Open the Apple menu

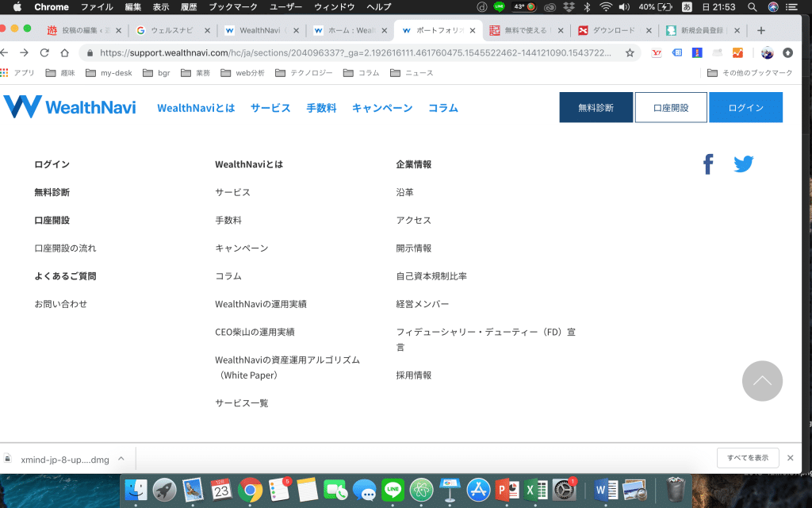coord(17,6)
